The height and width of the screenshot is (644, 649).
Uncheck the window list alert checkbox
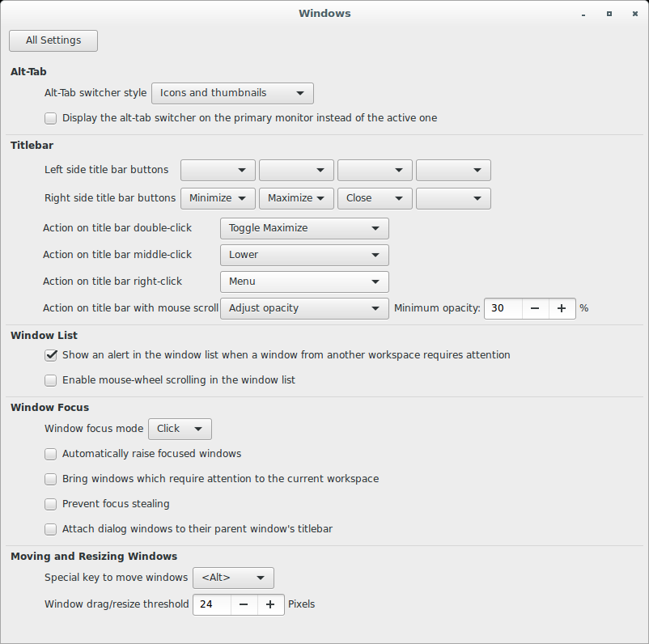(51, 355)
